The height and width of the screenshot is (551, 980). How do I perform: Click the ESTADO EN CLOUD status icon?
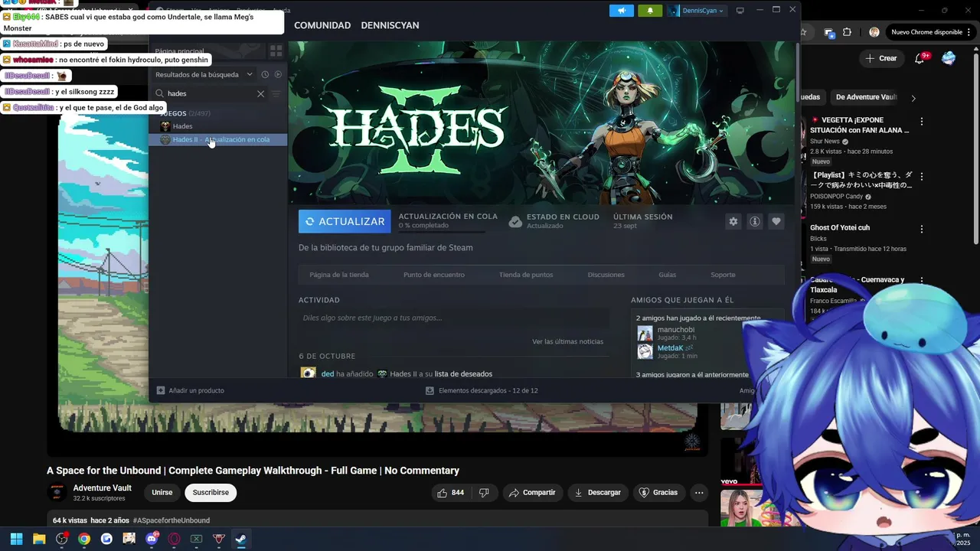coord(516,221)
